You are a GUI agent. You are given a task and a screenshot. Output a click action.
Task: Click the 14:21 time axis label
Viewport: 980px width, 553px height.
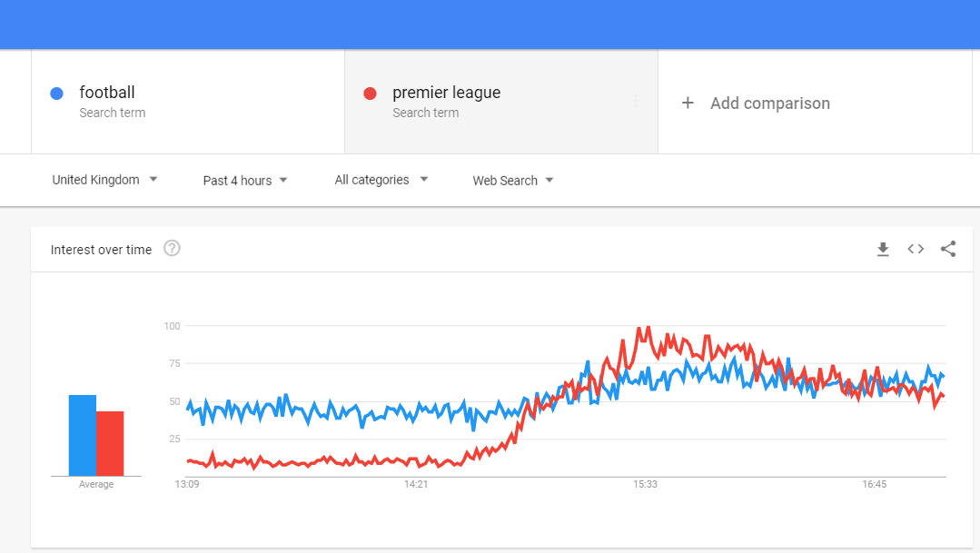click(x=416, y=484)
